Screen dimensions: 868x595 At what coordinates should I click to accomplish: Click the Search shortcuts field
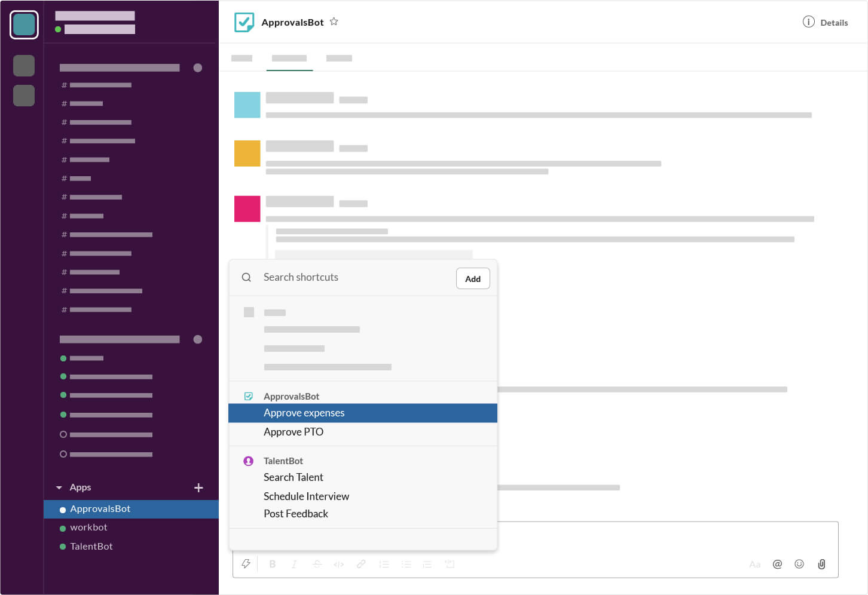pyautogui.click(x=353, y=277)
